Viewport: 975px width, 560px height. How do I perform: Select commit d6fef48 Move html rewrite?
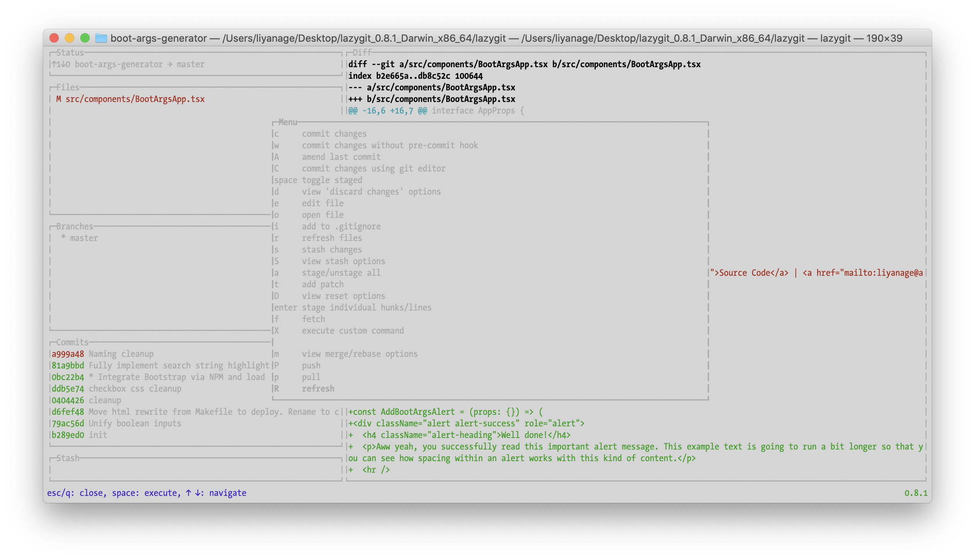coord(195,412)
